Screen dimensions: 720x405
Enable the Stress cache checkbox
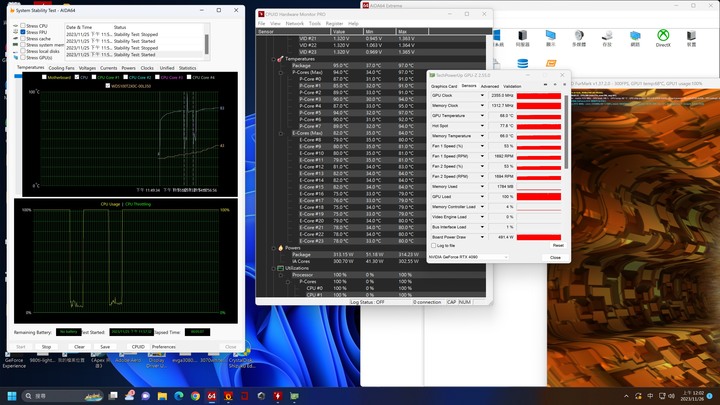click(x=22, y=39)
